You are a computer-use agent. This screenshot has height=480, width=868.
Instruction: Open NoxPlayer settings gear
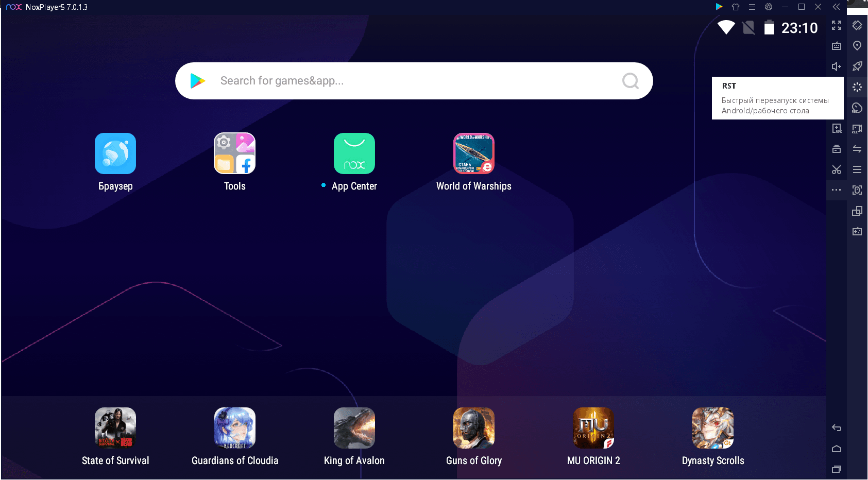point(769,7)
